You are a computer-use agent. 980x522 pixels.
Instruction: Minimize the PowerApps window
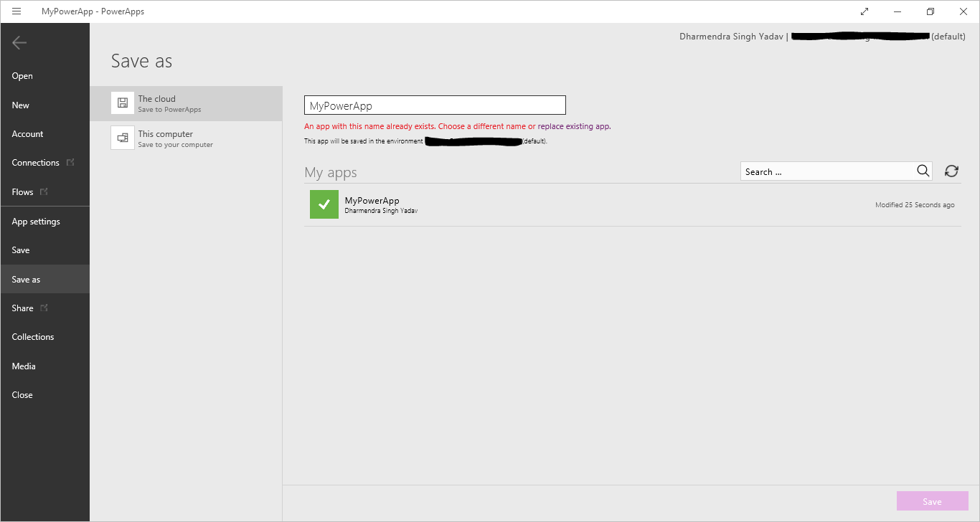click(x=897, y=11)
